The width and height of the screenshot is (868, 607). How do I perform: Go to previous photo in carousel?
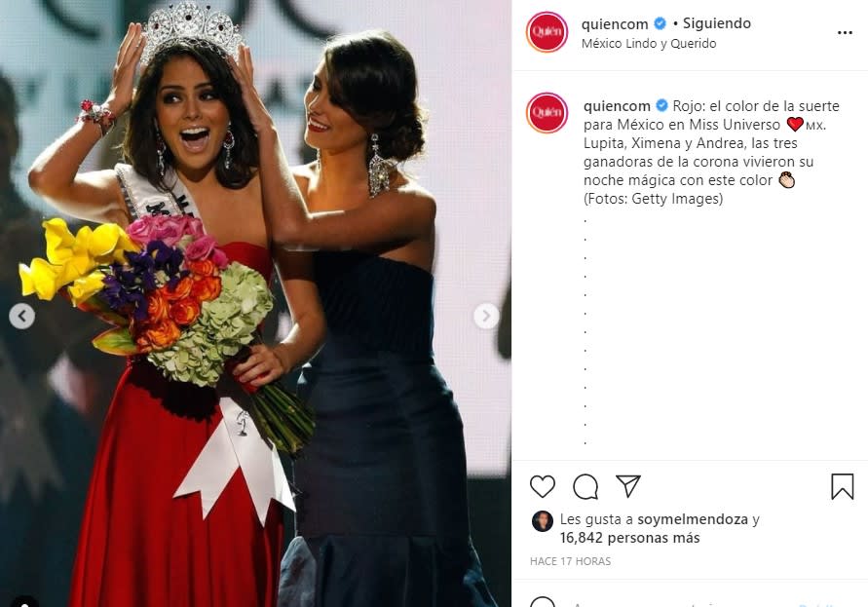(x=22, y=317)
